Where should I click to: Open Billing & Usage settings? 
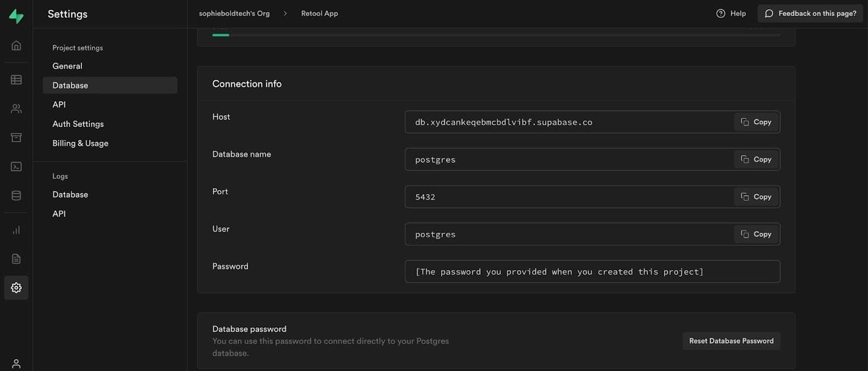coord(80,143)
